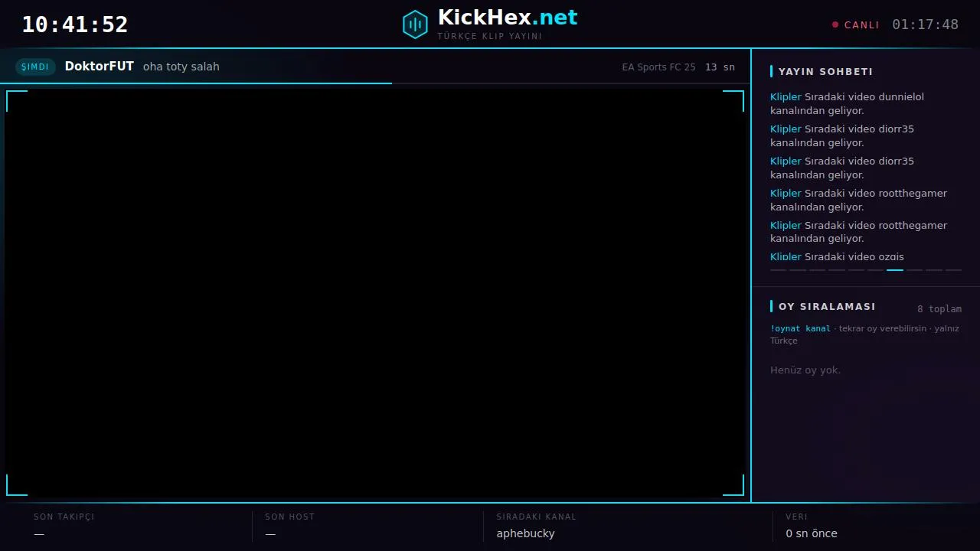Click the OY SIRALAMASI header
The height and width of the screenshot is (551, 980).
(827, 307)
